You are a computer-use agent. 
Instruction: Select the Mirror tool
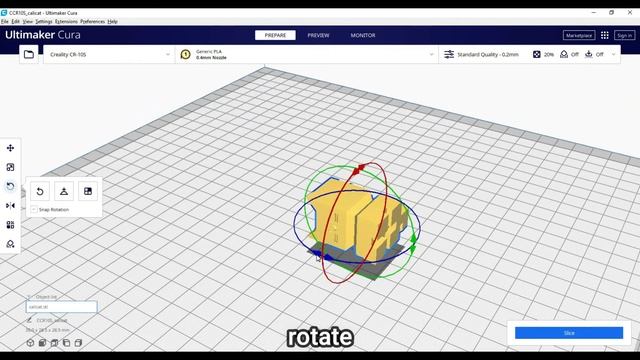point(10,206)
